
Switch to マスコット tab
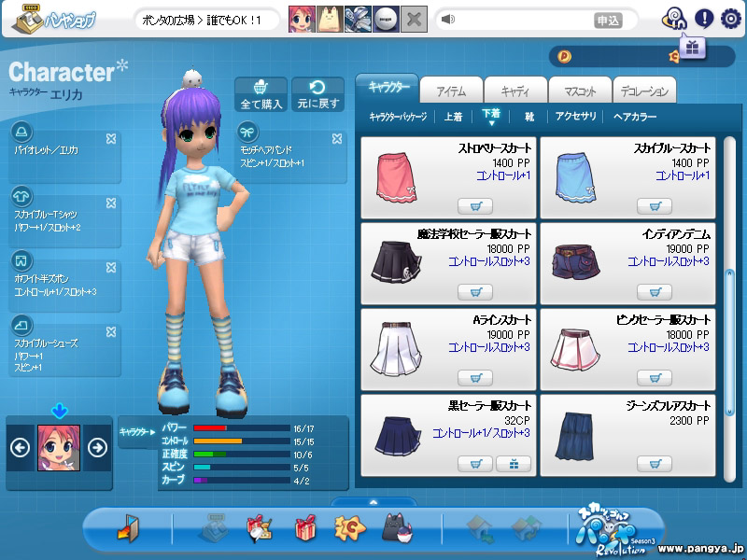click(580, 90)
